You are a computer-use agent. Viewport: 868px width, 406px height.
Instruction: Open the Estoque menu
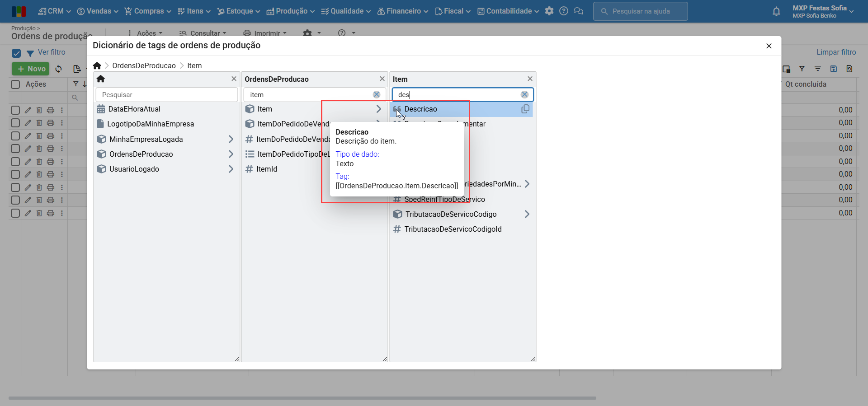point(238,11)
